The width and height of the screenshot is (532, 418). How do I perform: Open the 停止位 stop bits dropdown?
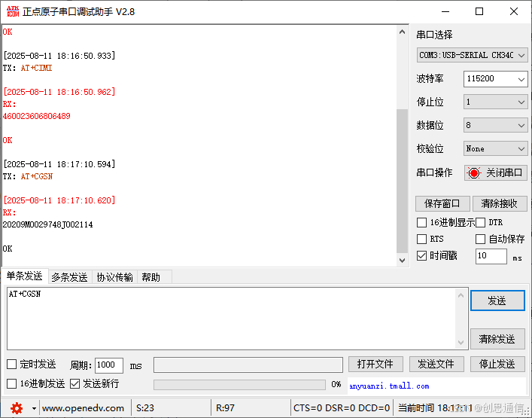click(x=495, y=102)
